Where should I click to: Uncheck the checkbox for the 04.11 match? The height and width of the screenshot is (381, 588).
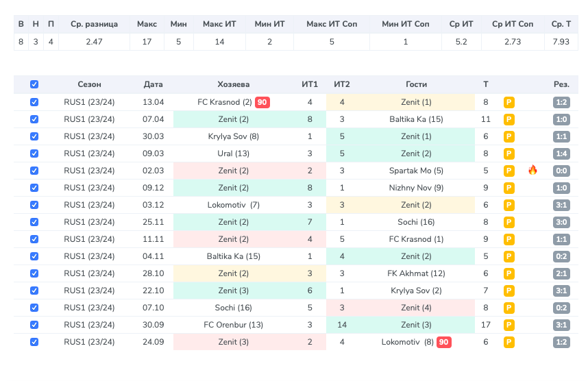click(34, 256)
